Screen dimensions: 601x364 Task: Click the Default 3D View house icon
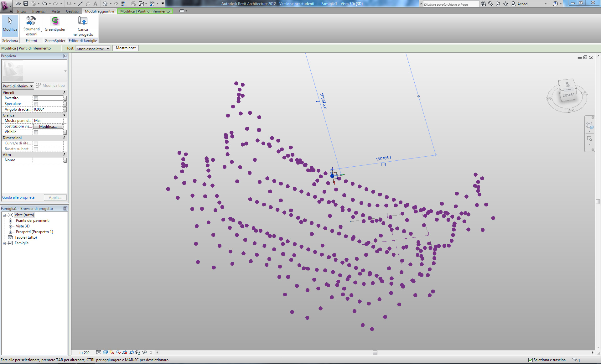click(x=105, y=4)
